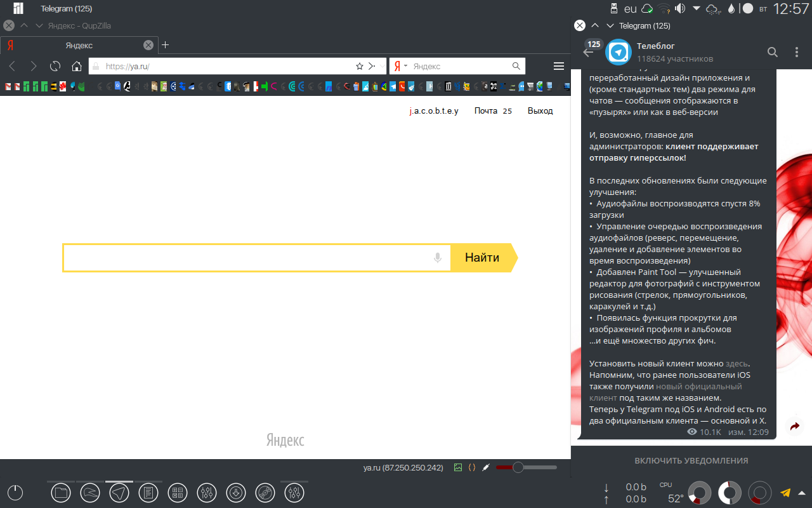Screen dimensions: 812x508
Task: Click the pen icon in browser status bar
Action: [x=486, y=468]
